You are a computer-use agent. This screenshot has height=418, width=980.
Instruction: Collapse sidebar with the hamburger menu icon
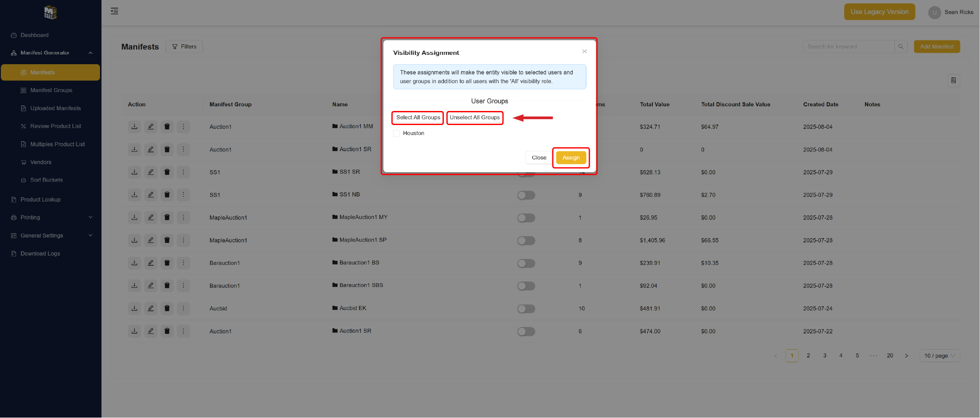[114, 11]
